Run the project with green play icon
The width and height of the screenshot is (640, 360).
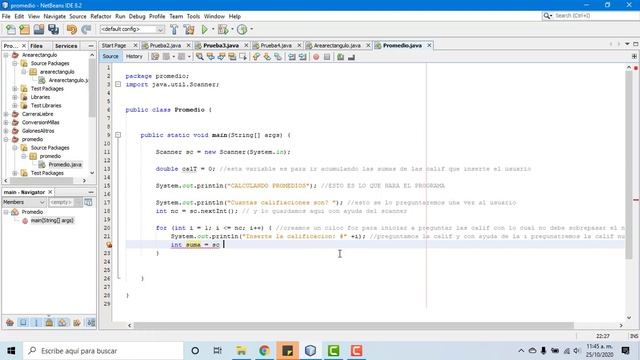pos(204,29)
